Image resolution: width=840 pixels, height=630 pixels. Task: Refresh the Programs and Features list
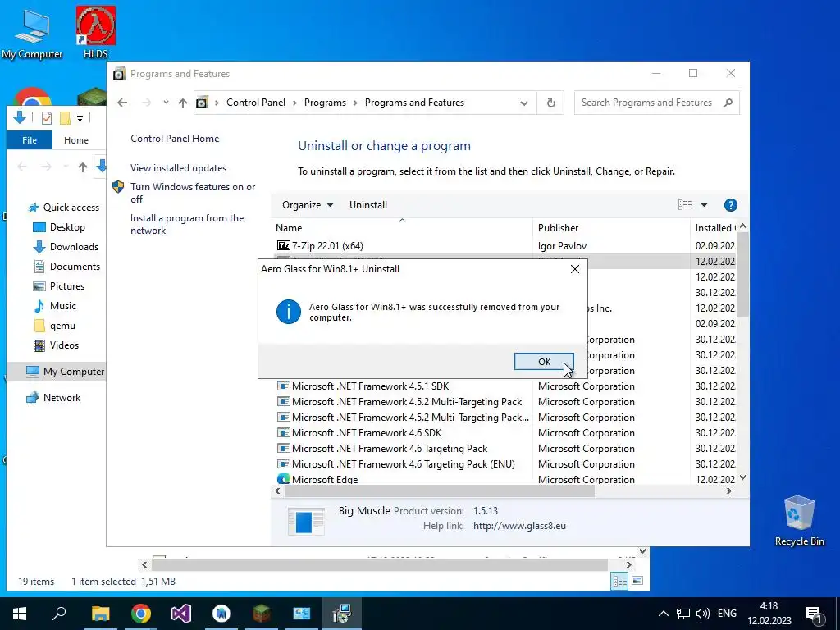point(550,103)
